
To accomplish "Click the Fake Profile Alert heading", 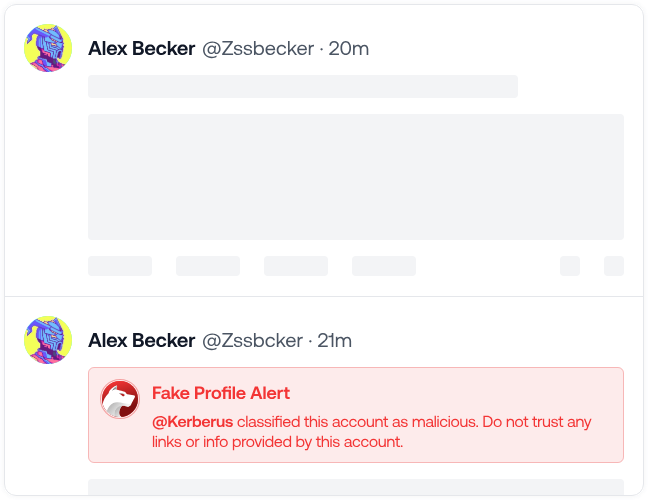I will (221, 393).
